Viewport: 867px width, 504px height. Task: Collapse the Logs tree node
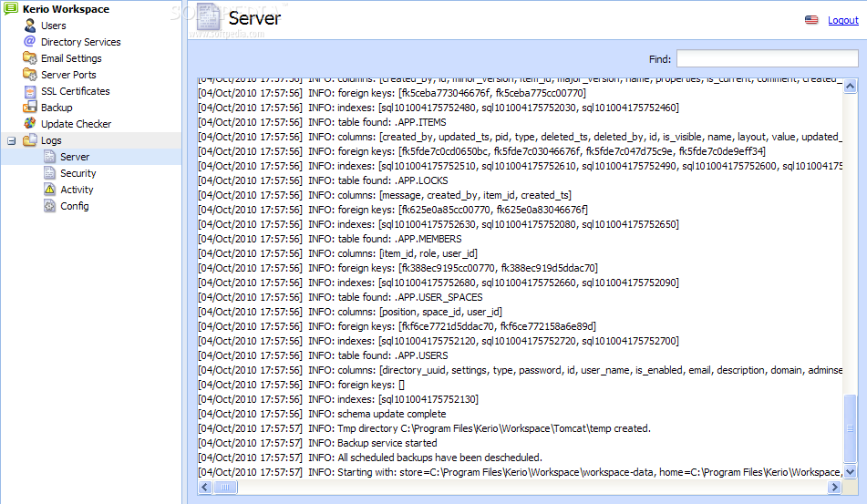tap(11, 141)
